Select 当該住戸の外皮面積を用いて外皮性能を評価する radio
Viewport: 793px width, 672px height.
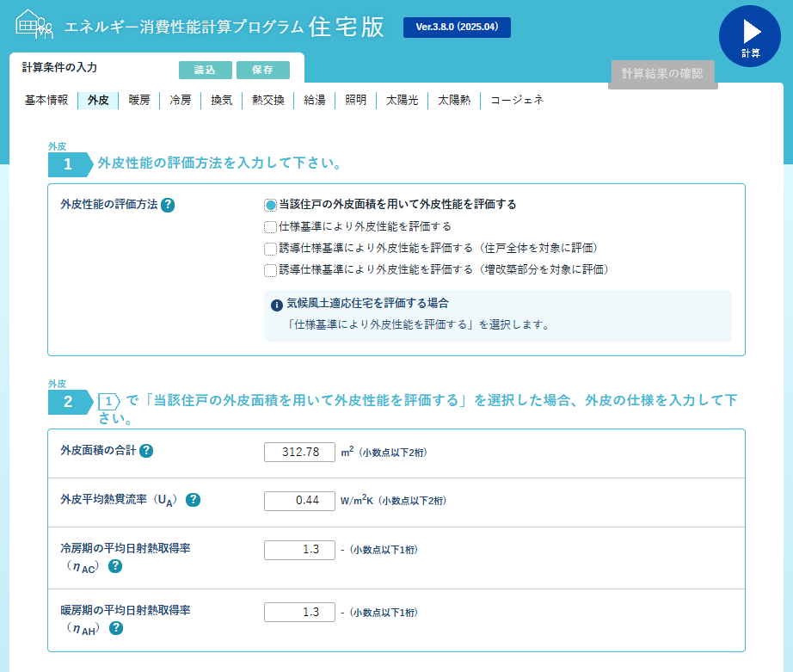[271, 205]
